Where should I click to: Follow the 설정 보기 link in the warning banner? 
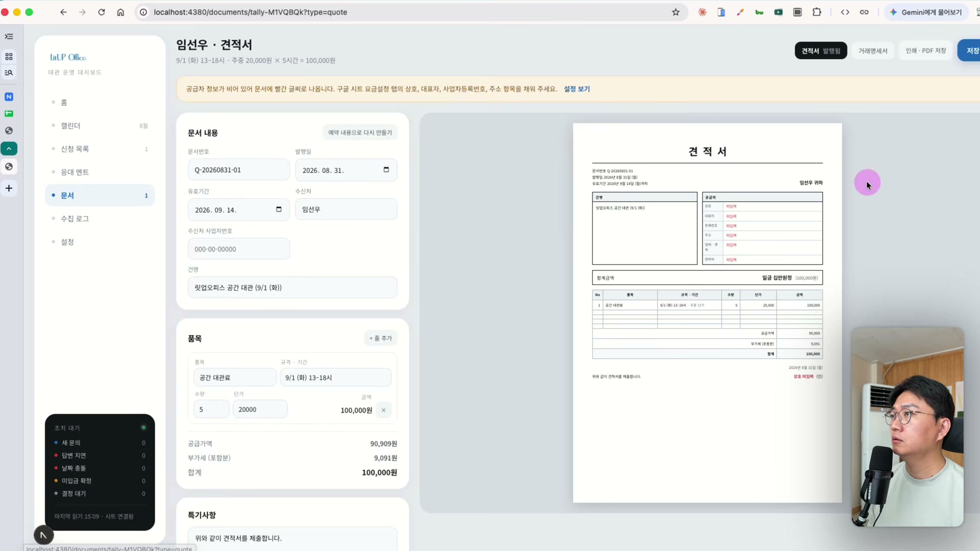[x=577, y=89]
